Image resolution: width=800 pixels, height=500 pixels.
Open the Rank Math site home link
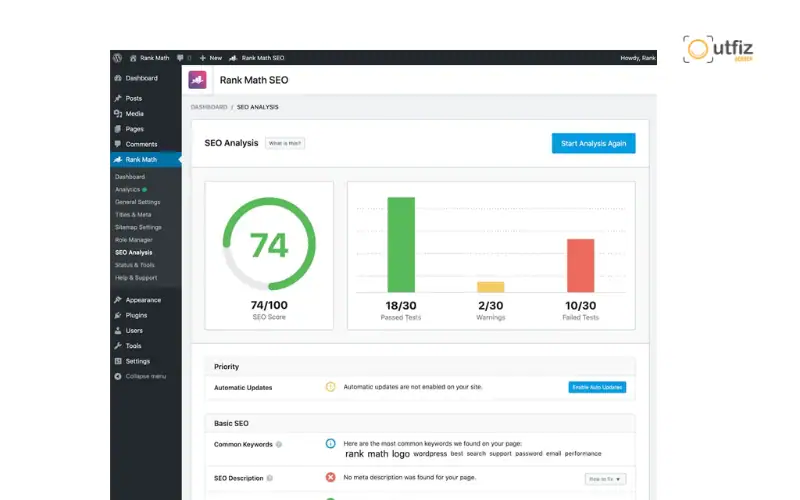pyautogui.click(x=149, y=58)
